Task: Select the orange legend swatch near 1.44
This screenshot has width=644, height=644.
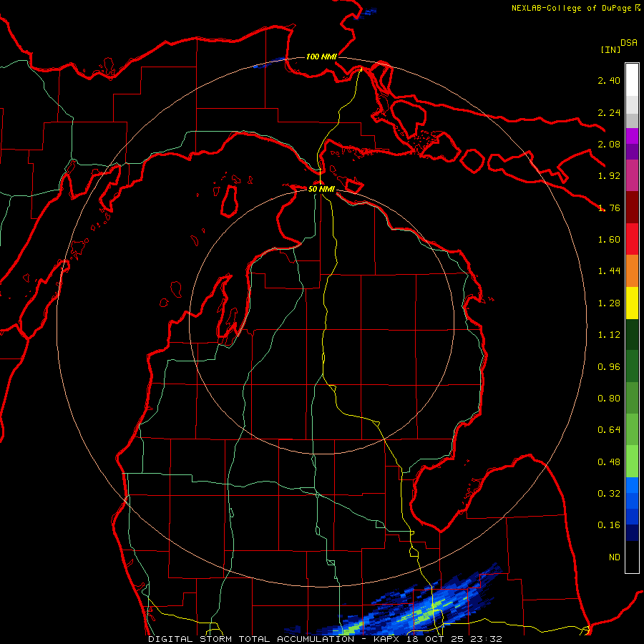Action: [x=632, y=271]
